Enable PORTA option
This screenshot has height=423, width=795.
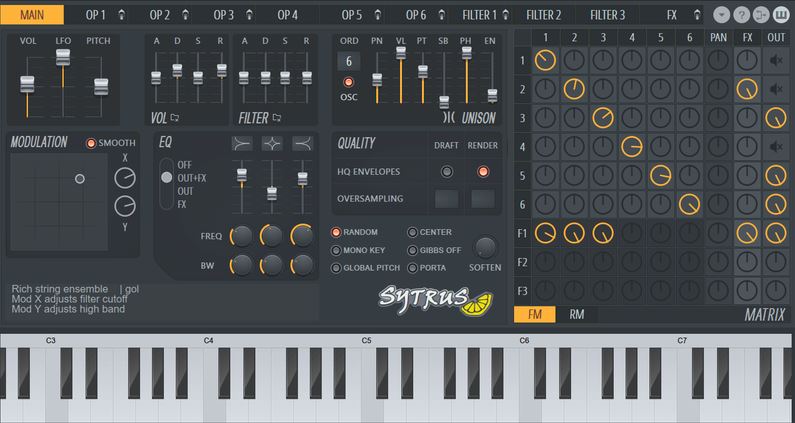coord(412,268)
